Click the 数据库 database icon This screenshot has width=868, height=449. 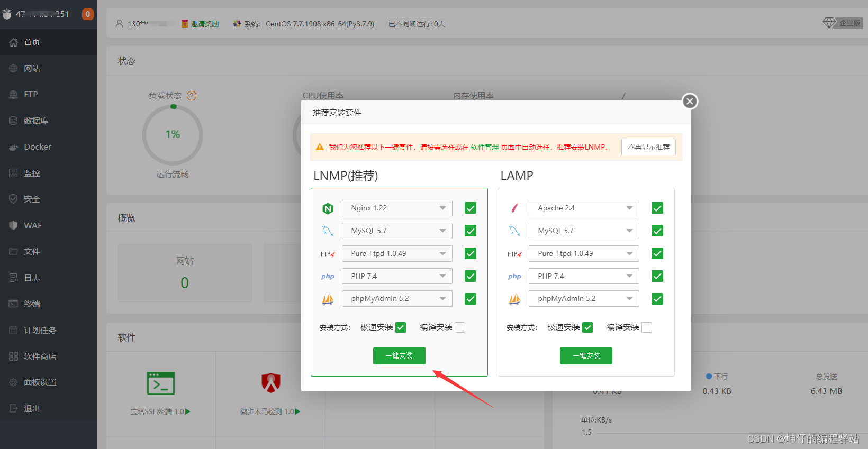tap(13, 121)
